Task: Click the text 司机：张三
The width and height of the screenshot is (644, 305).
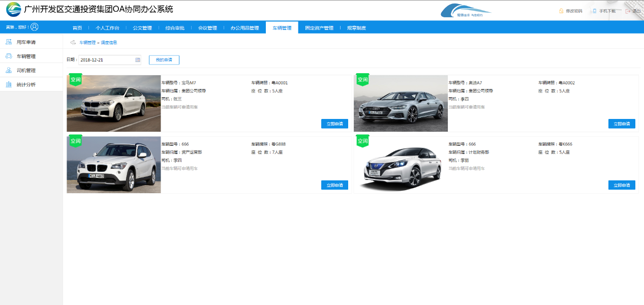Action: point(171,99)
